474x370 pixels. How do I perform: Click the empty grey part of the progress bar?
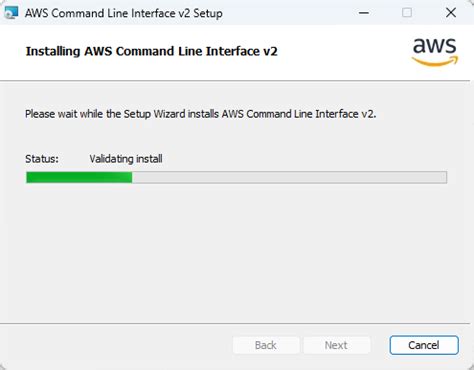[289, 177]
